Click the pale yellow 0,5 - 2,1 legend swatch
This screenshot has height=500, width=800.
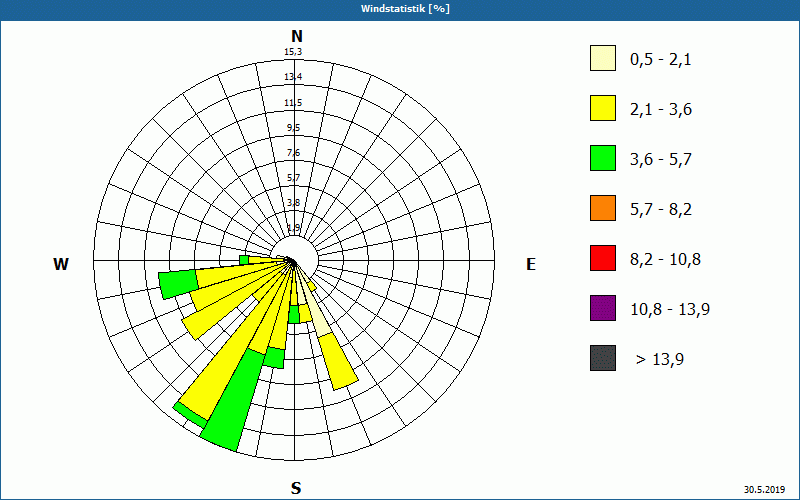(603, 58)
